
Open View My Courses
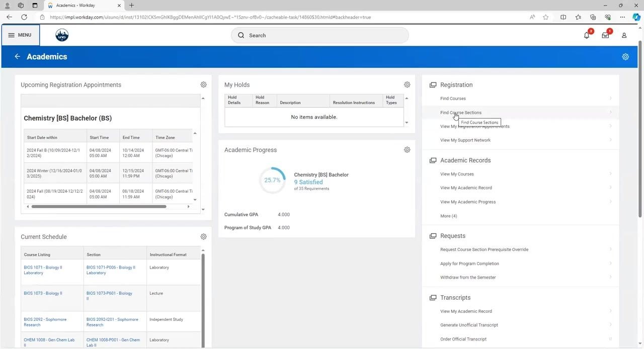pos(457,174)
